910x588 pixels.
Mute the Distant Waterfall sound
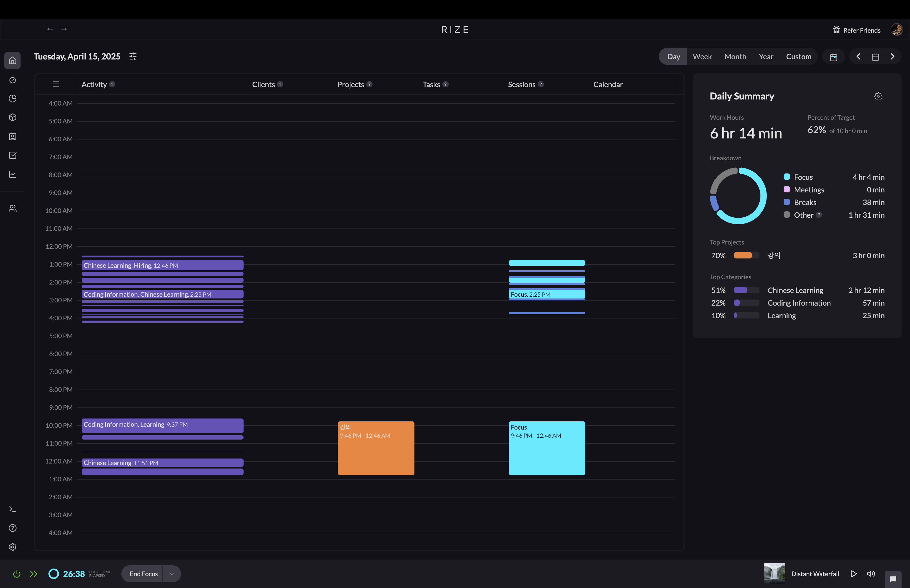click(x=871, y=574)
